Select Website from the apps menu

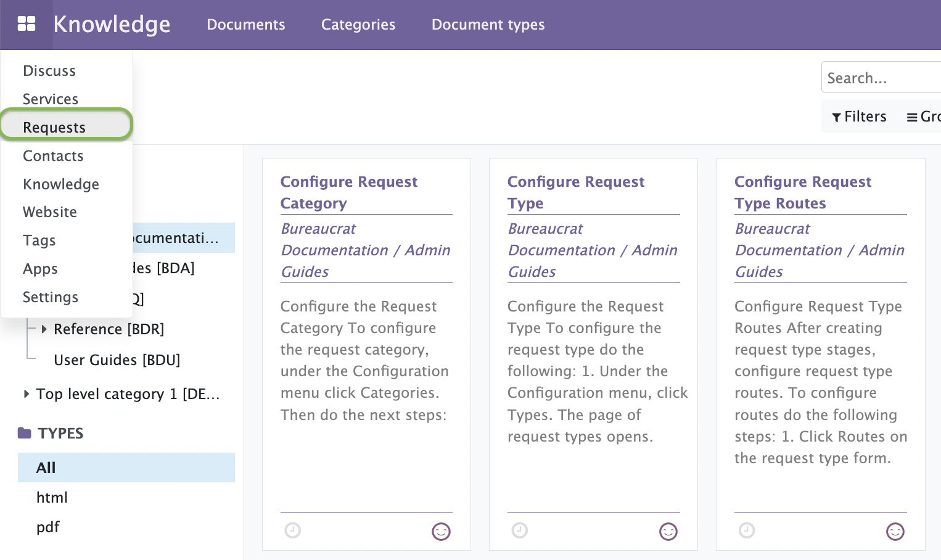67,212
